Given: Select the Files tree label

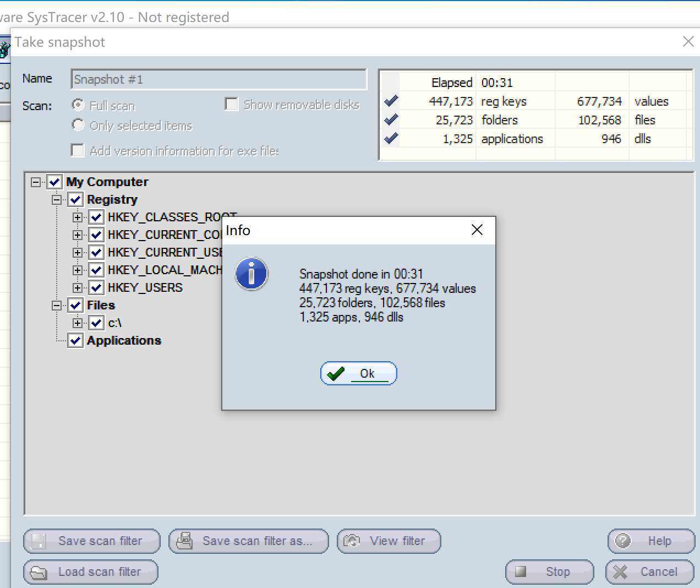Looking at the screenshot, I should click(x=101, y=305).
